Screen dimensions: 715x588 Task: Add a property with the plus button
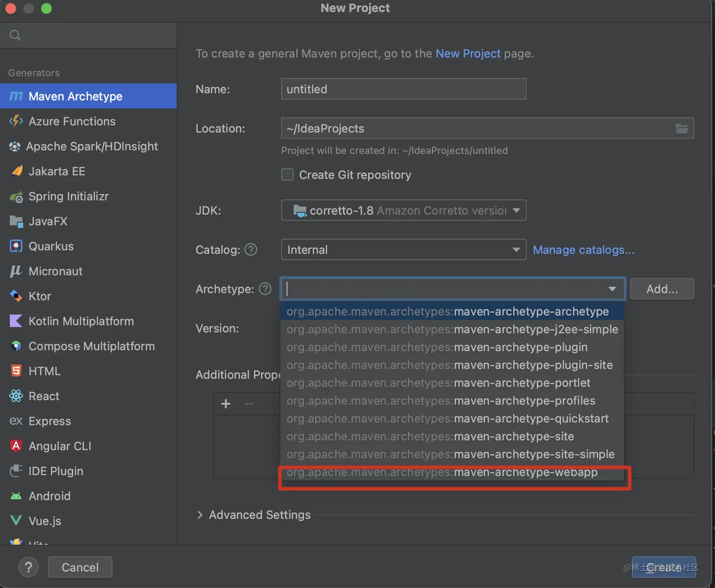tap(226, 404)
